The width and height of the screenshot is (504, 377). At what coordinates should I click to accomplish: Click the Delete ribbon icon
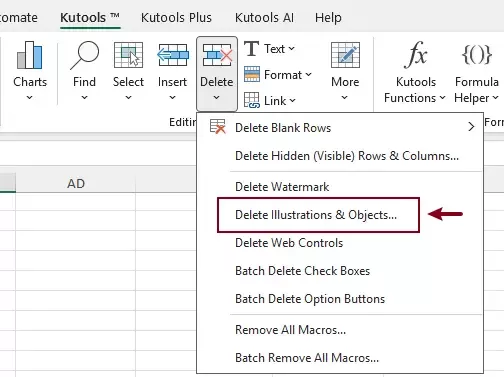[217, 55]
